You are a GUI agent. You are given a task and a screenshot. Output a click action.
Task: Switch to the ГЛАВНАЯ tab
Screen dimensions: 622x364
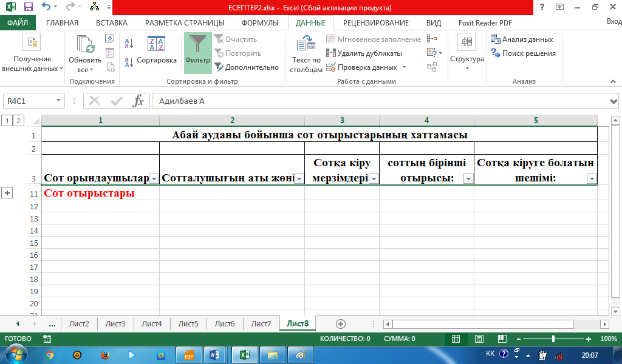[x=62, y=22]
